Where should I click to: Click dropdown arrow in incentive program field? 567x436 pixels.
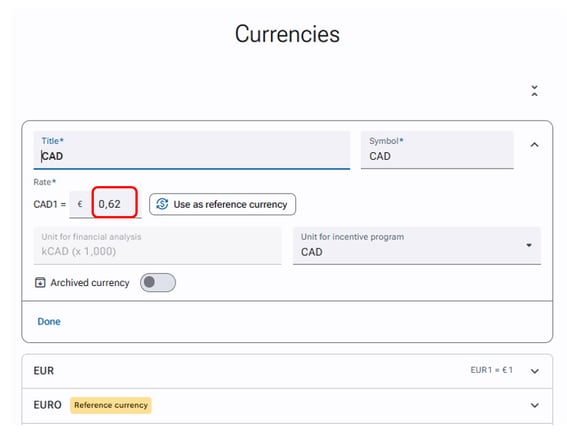click(x=529, y=245)
